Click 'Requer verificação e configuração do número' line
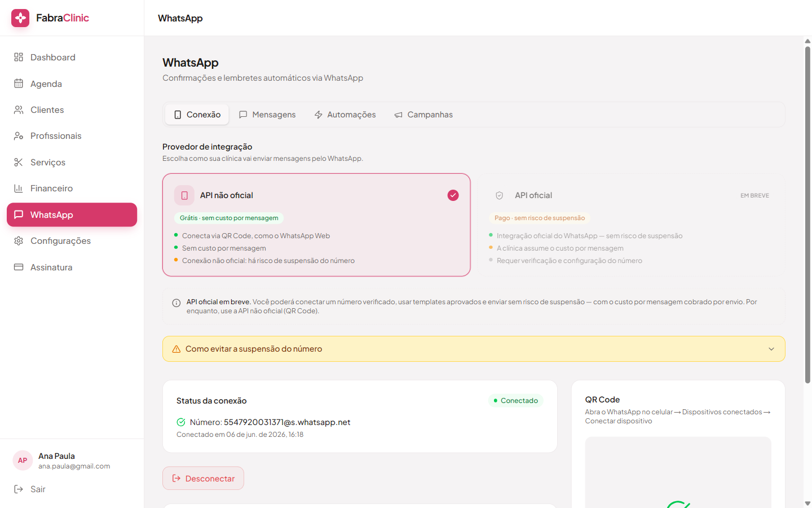Screen dimensions: 812x508 coord(570,261)
